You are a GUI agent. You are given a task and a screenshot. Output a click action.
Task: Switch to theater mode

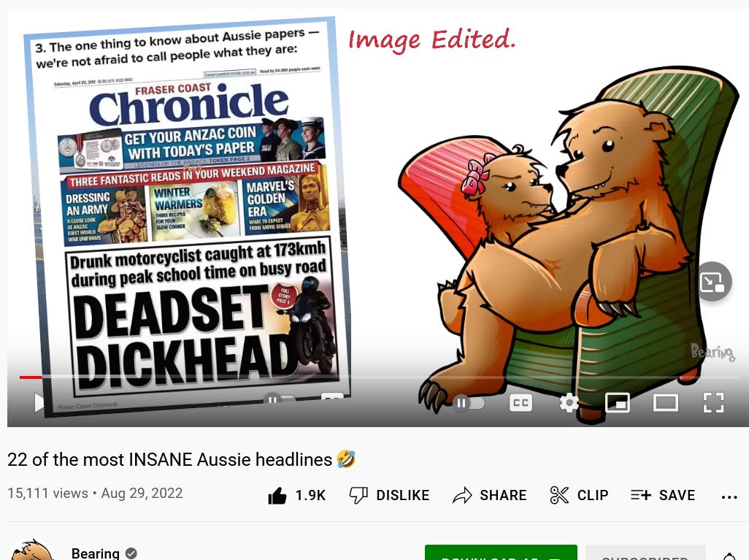coord(665,403)
